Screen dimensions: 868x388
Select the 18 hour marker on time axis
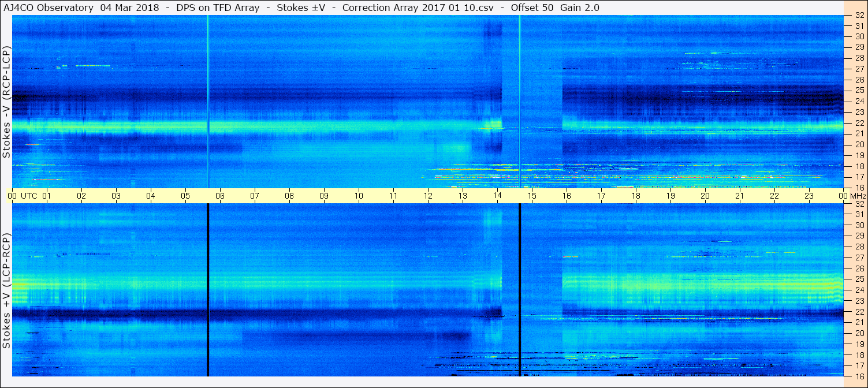pyautogui.click(x=636, y=196)
